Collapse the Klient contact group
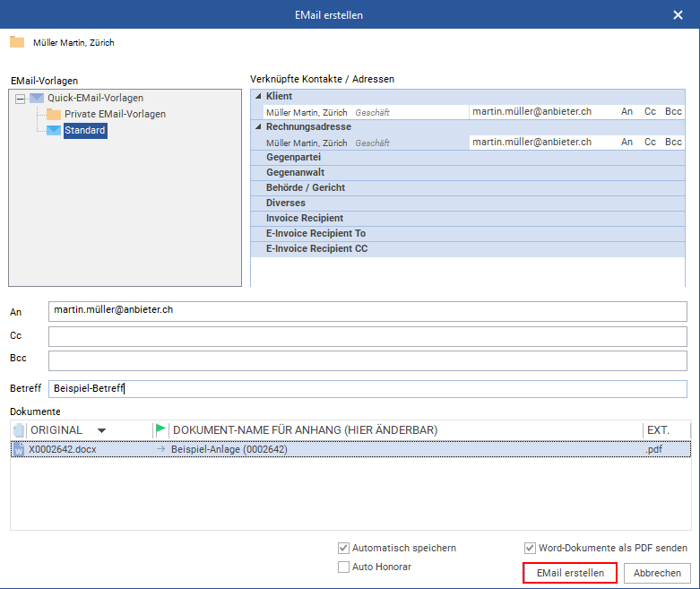 tap(258, 96)
